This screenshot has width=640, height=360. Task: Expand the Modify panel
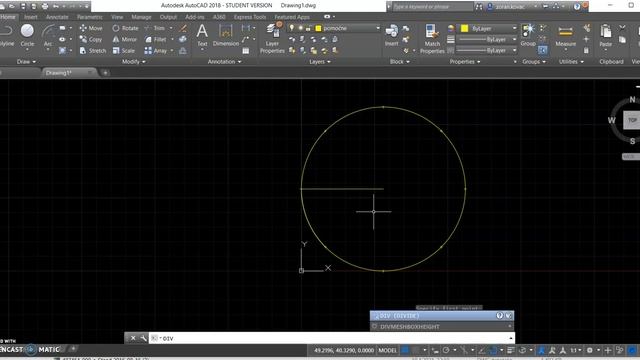133,62
